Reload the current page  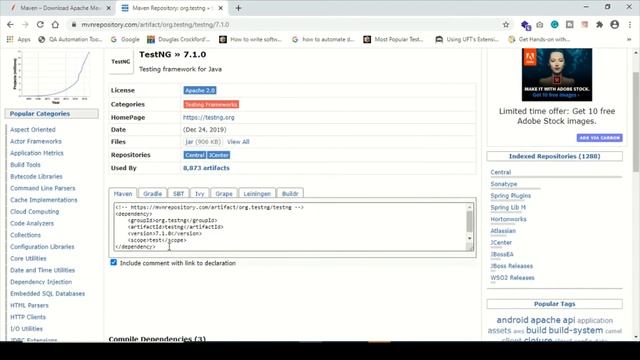click(x=40, y=24)
